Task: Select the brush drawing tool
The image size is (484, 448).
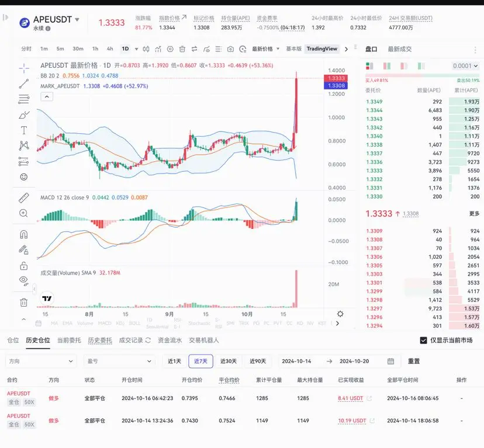Action: point(24,115)
